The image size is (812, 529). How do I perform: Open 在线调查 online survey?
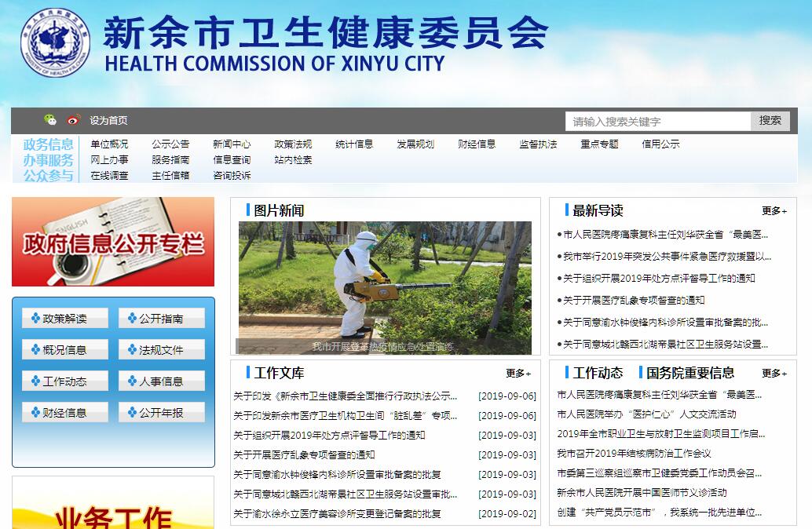tap(109, 176)
